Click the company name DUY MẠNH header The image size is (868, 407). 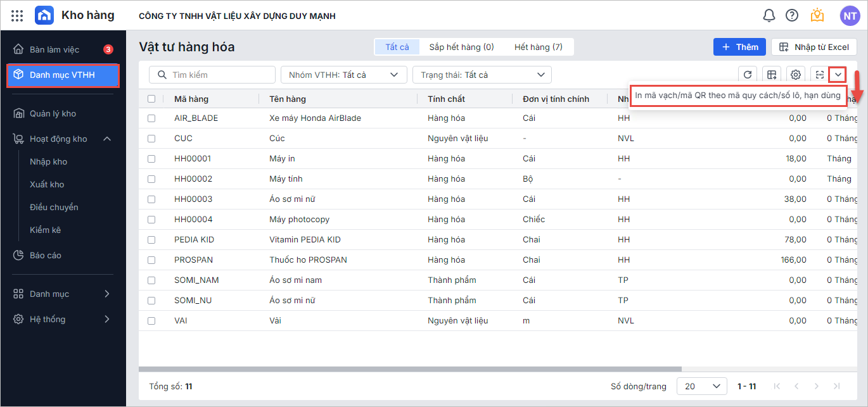[238, 16]
